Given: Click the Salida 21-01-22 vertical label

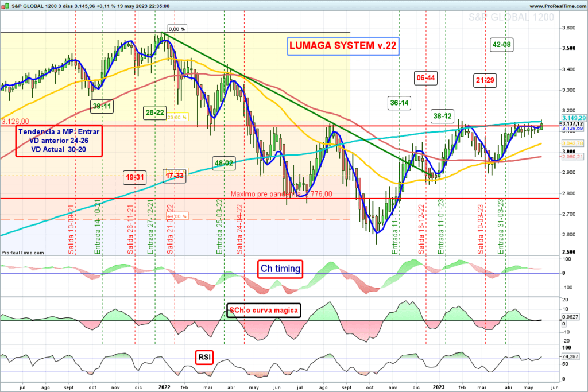Looking at the screenshot, I should click(170, 230).
